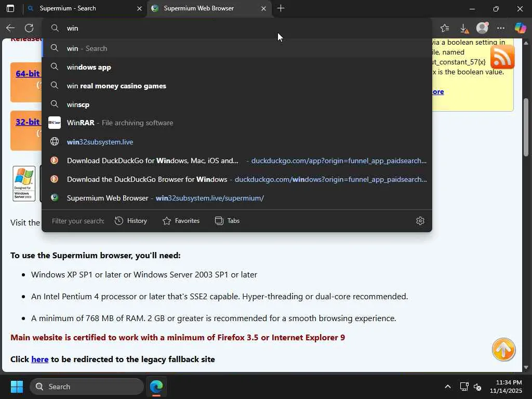Click the browser back arrow

coord(10,28)
